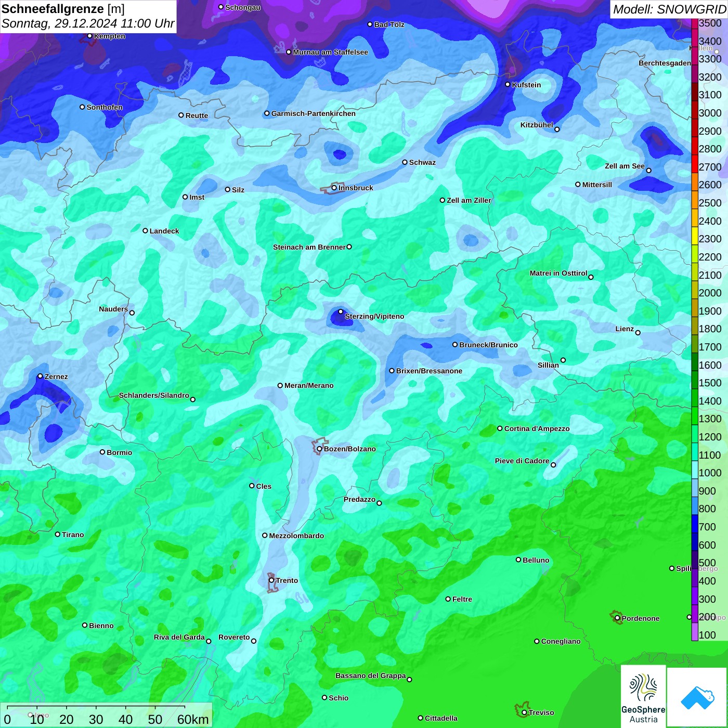Click the legend value 1000
Viewport: 728px width, 728px height.
coord(710,473)
